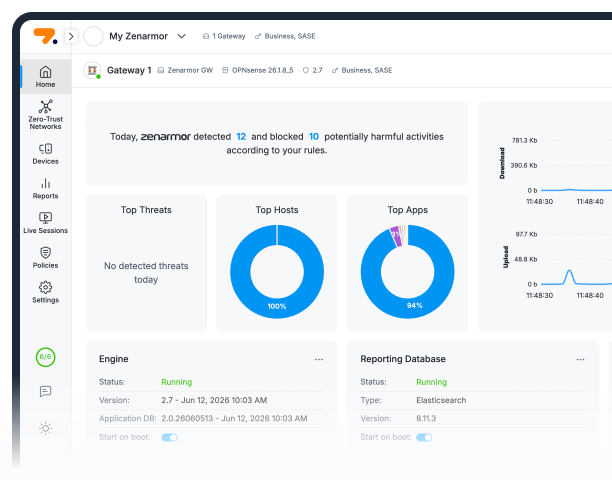The height and width of the screenshot is (480, 612).
Task: Expand sidebar with chevron arrow
Action: [71, 36]
